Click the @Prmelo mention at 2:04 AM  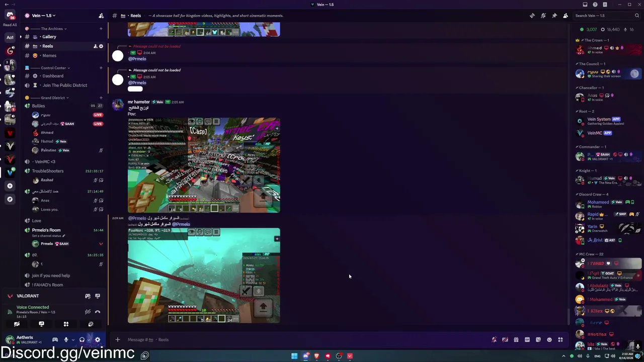tap(137, 59)
